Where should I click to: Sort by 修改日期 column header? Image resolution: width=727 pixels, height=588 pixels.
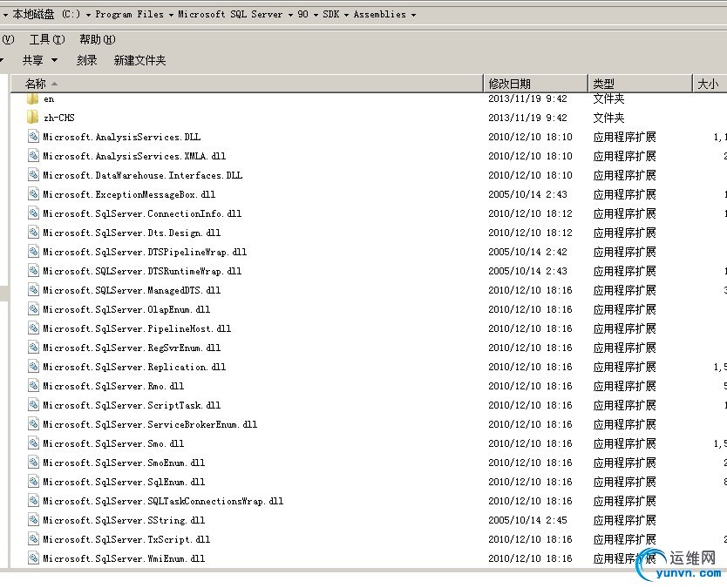pyautogui.click(x=535, y=84)
